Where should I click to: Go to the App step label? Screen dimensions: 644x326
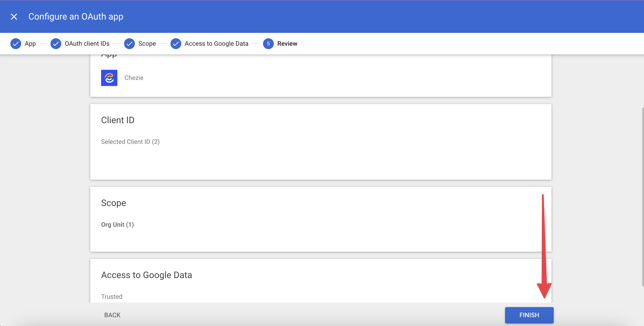tap(30, 43)
